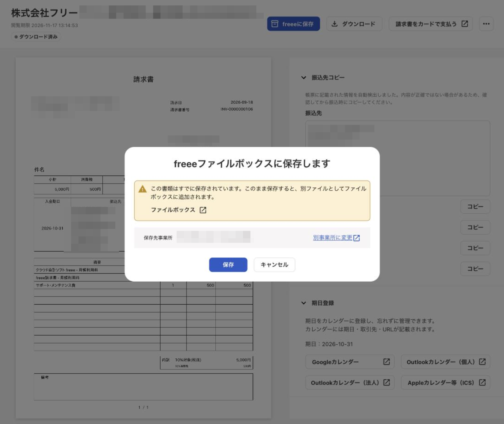The width and height of the screenshot is (504, 424).
Task: Click the invoice date 2026-09-18
Action: coord(242,102)
